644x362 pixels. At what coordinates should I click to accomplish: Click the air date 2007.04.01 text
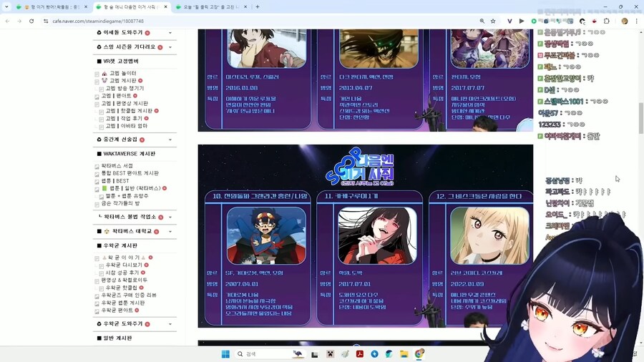[x=240, y=283]
